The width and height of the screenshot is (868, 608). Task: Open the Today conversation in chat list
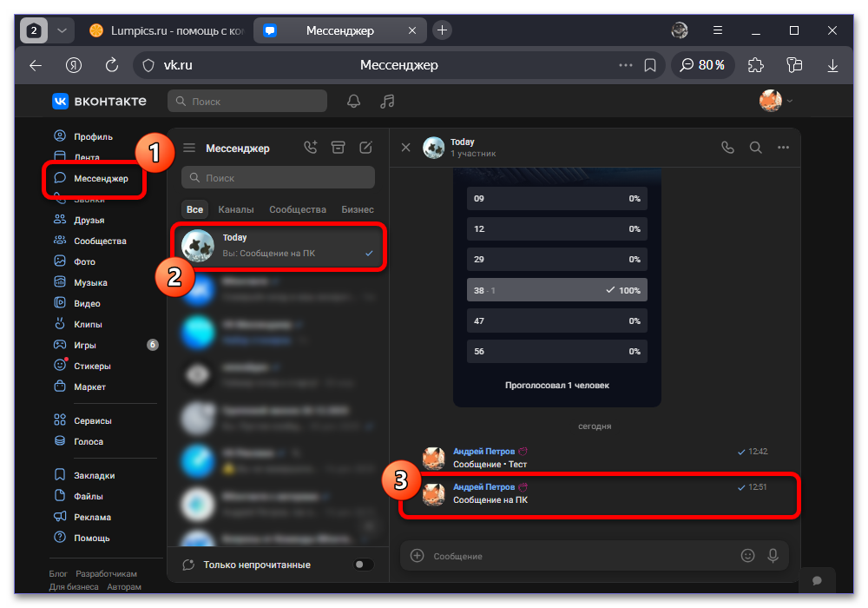tap(279, 245)
